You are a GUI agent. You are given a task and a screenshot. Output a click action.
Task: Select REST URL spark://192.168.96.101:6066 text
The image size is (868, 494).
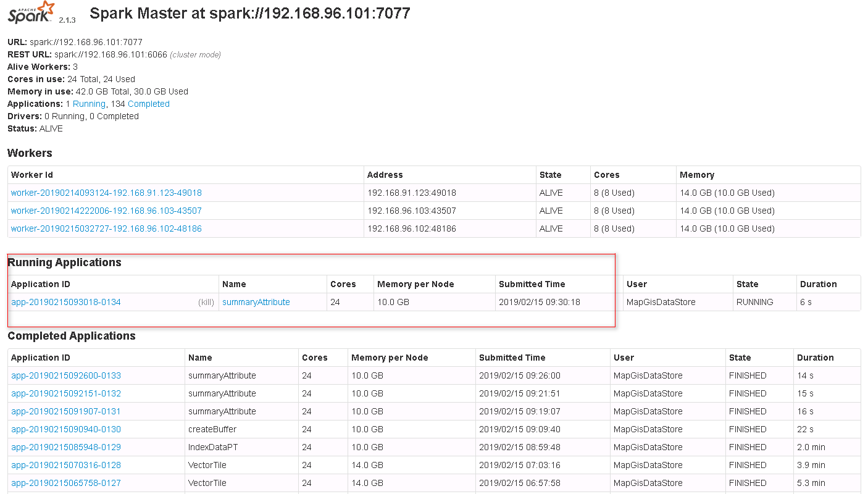tap(111, 54)
